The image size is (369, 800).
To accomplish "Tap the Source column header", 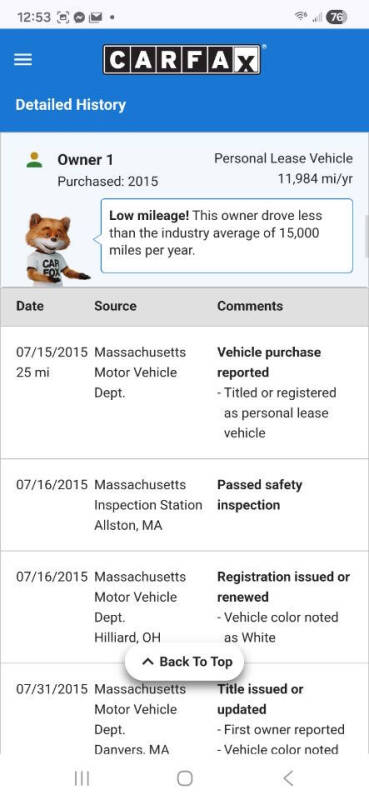I will [x=115, y=306].
